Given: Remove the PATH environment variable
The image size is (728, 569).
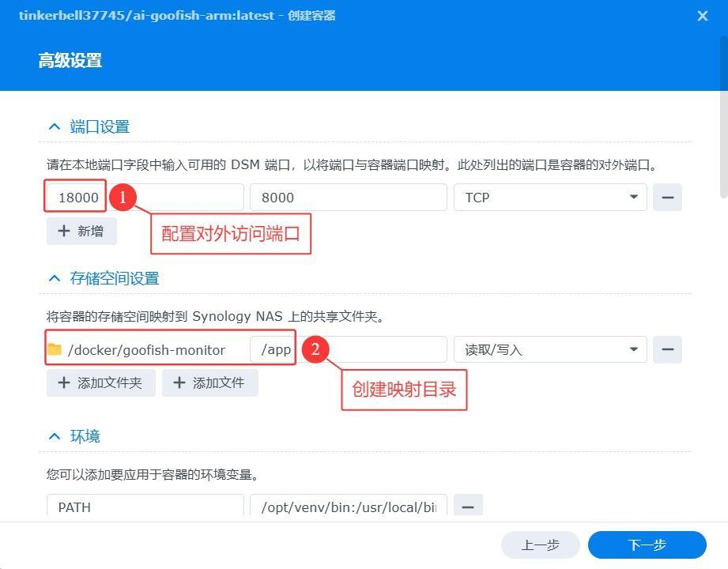Looking at the screenshot, I should [x=468, y=507].
